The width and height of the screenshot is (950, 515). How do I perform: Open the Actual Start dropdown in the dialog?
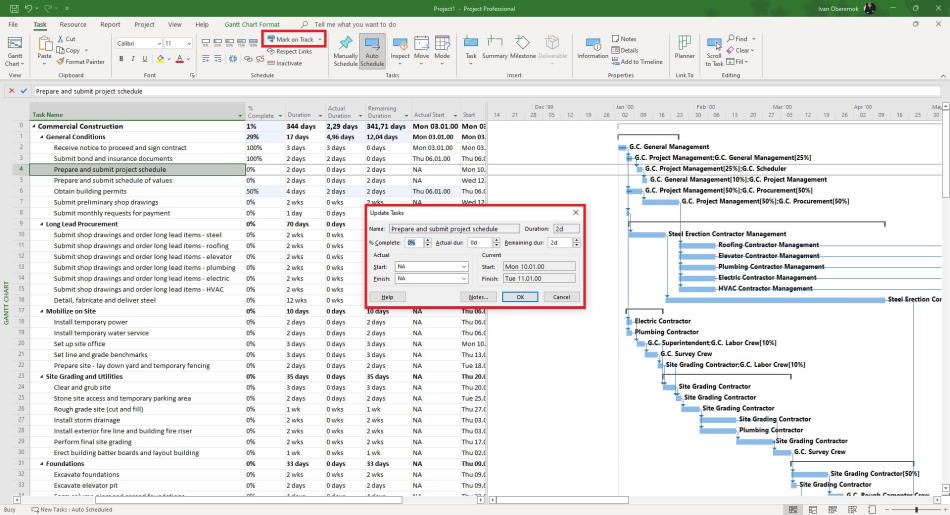463,267
